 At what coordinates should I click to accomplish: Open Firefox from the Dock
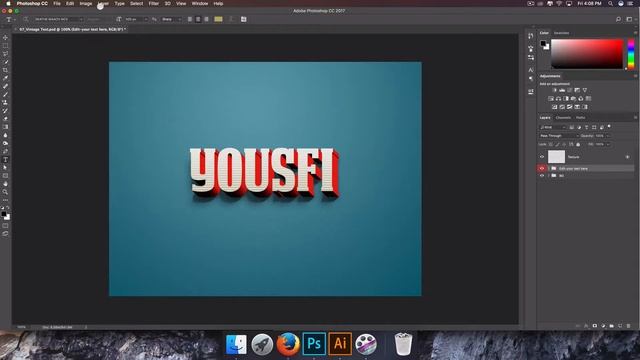(x=288, y=344)
